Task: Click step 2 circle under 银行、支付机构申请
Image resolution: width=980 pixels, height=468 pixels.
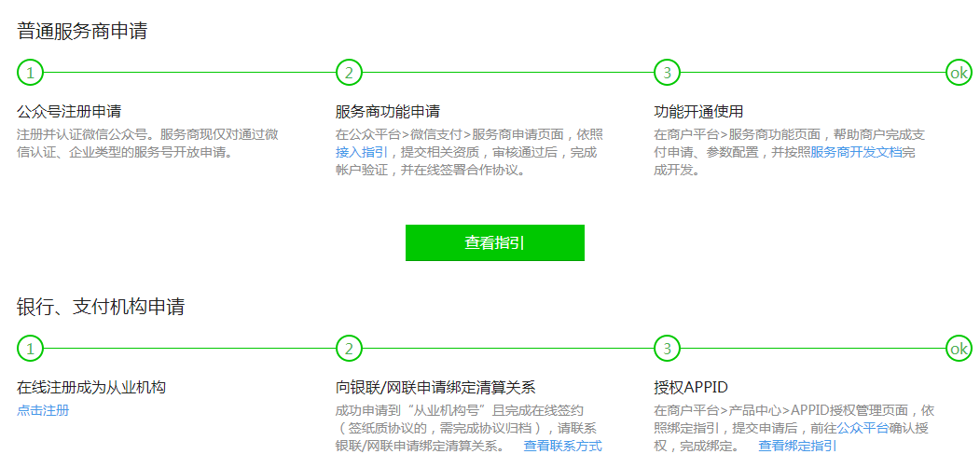Action: (x=349, y=349)
